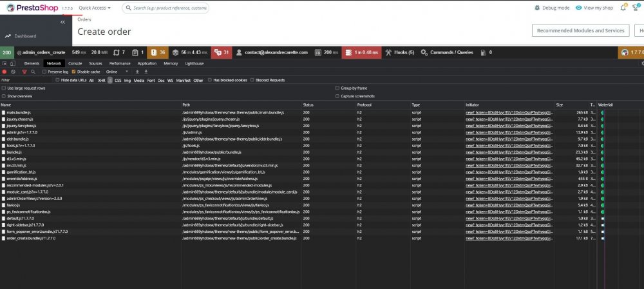This screenshot has height=289, width=644.
Task: Open the Lighthouse tab
Action: [194, 63]
